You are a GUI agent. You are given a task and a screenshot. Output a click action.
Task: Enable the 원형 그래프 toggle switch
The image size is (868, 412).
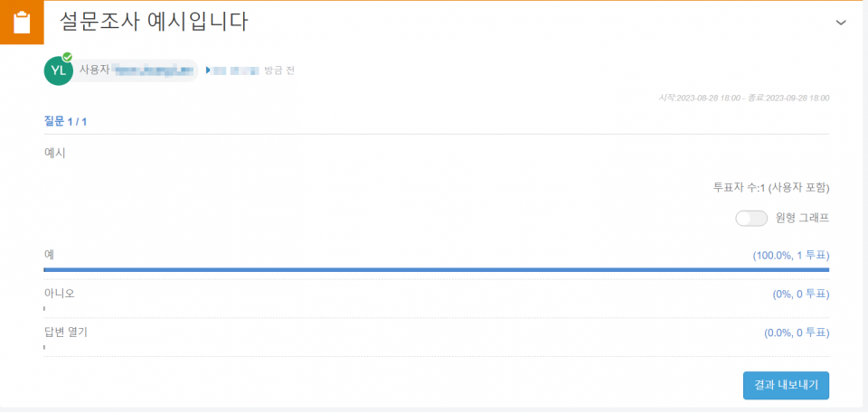point(751,219)
